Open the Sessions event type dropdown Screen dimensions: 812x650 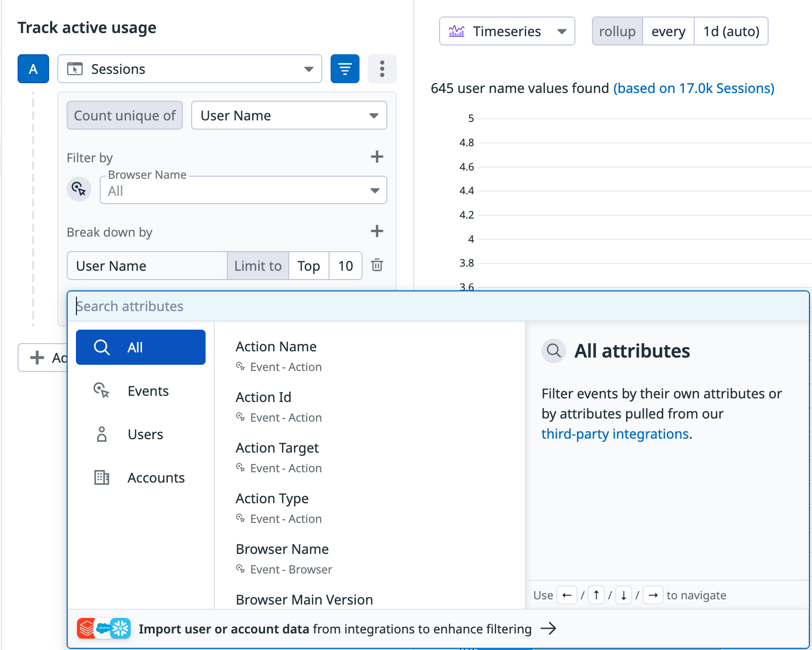point(190,69)
